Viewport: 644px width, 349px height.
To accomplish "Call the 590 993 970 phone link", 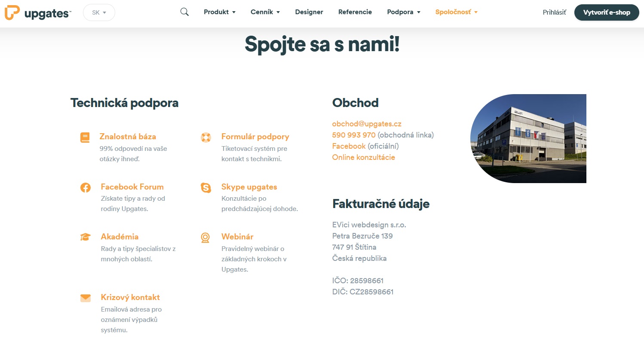I will click(354, 135).
